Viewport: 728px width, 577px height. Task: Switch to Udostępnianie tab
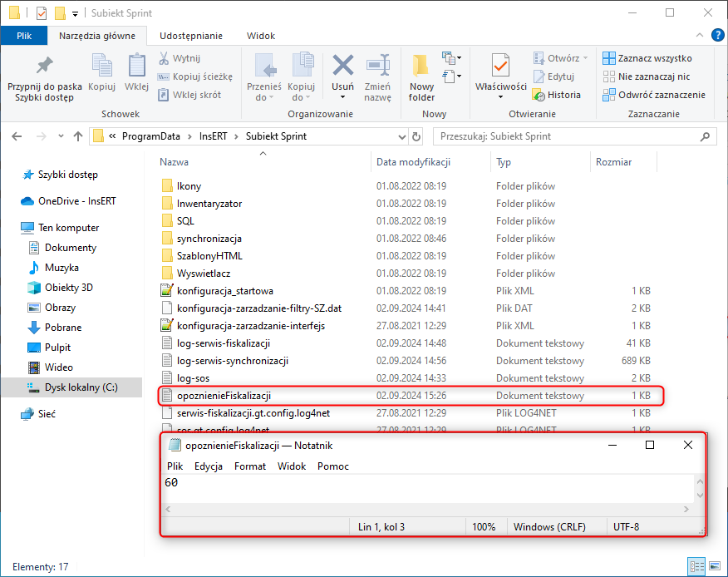(x=191, y=36)
